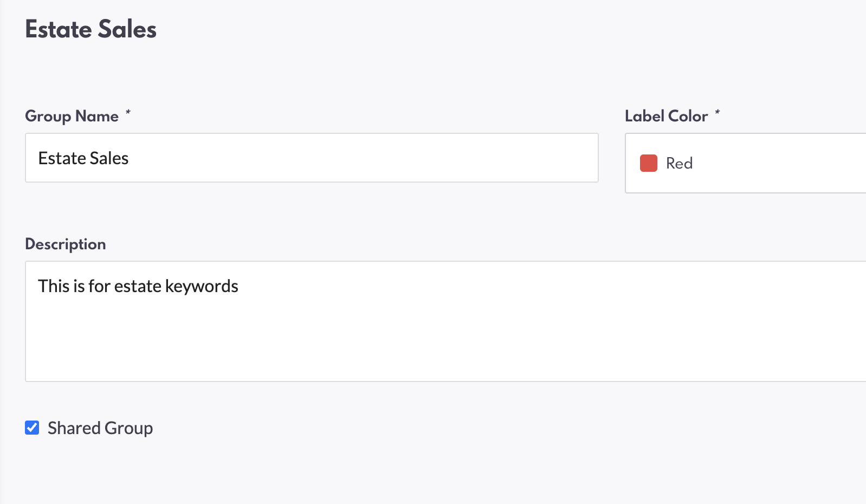The image size is (866, 504).
Task: Click 'This is for estate keywords' text
Action: (138, 286)
